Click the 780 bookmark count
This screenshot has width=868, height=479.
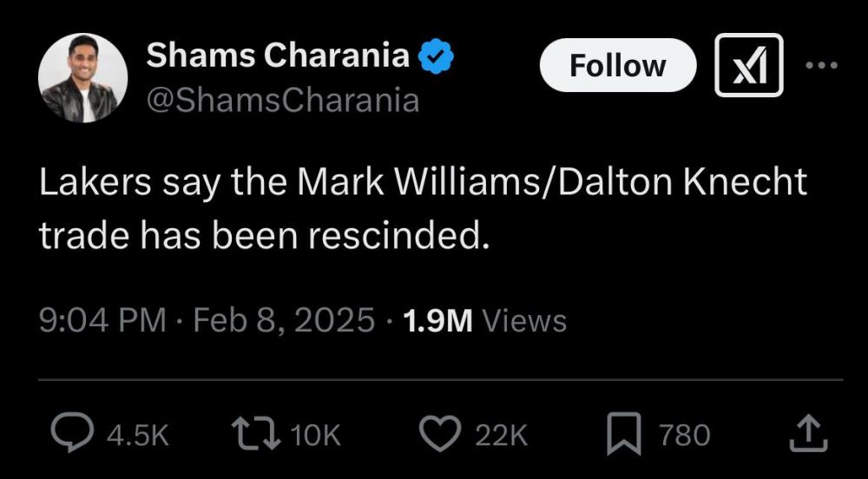[684, 435]
